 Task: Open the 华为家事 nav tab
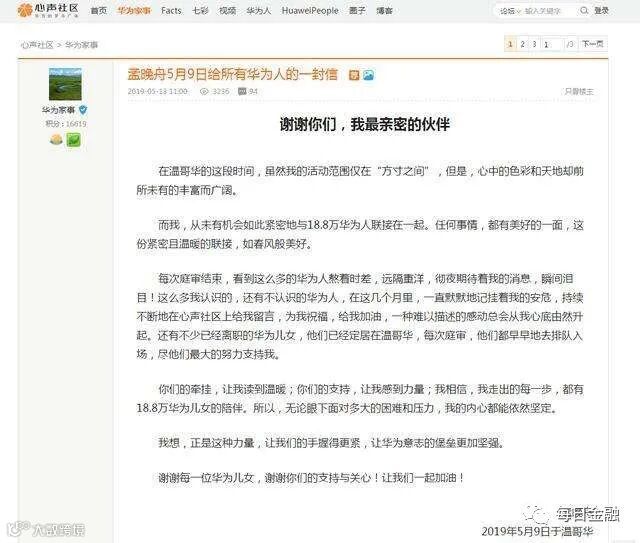(134, 11)
